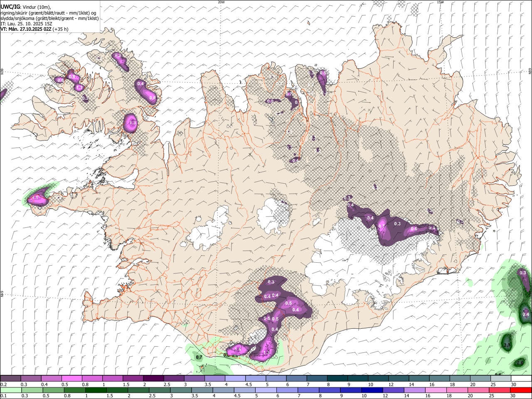Pick bottom legend swatch between 10 and 12

(x=372, y=390)
